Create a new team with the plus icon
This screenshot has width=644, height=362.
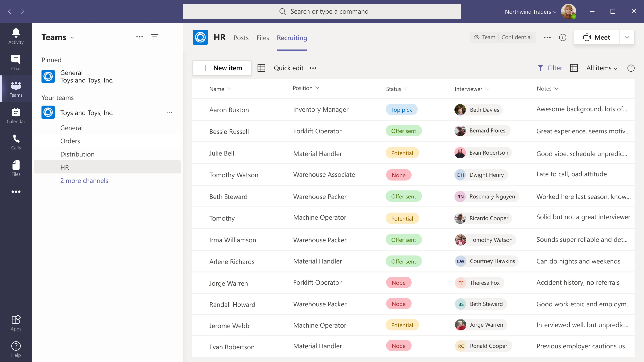[x=170, y=37]
